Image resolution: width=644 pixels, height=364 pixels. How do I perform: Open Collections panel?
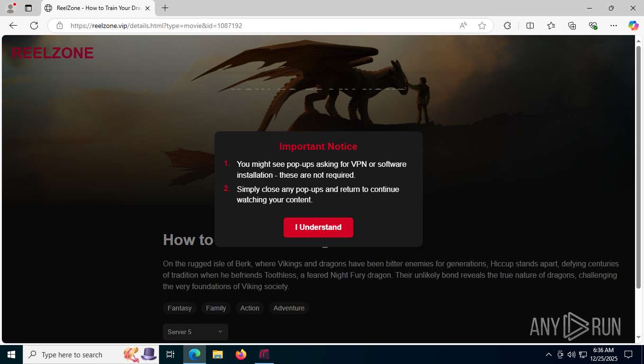[572, 26]
